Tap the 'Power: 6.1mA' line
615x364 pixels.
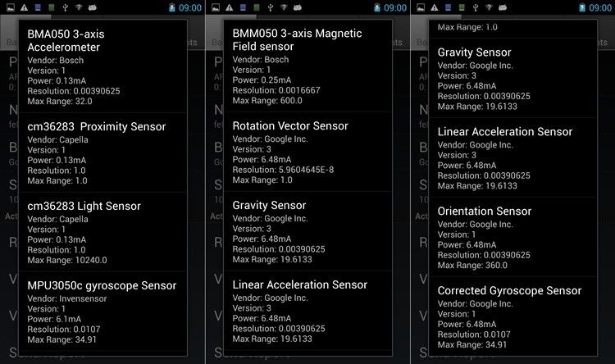point(54,319)
